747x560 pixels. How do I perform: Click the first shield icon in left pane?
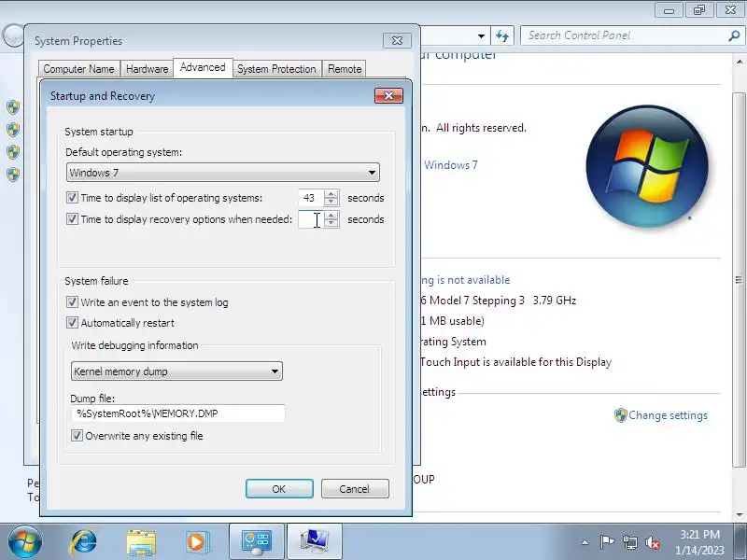click(13, 107)
